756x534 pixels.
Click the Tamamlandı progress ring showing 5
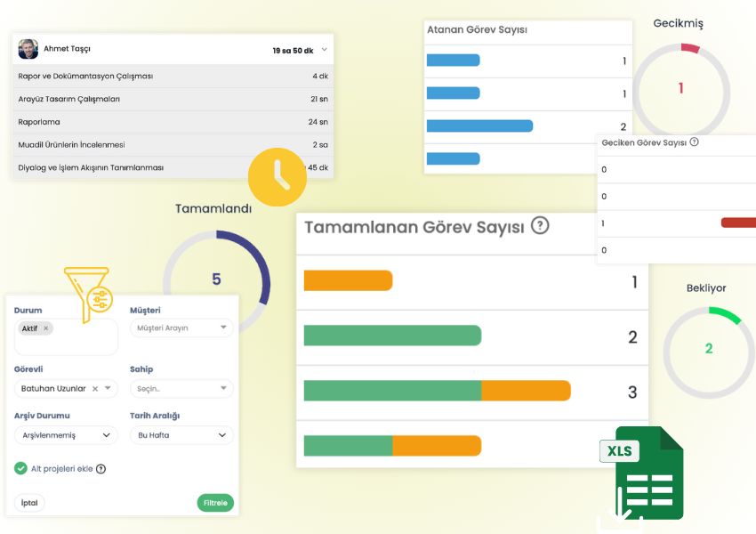(x=216, y=279)
